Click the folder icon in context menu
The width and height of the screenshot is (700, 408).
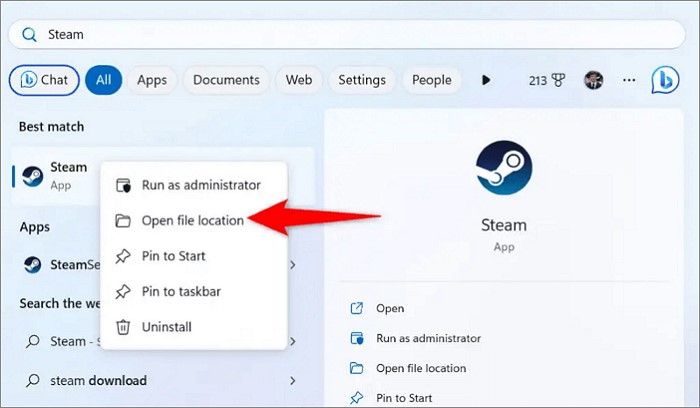coord(123,221)
